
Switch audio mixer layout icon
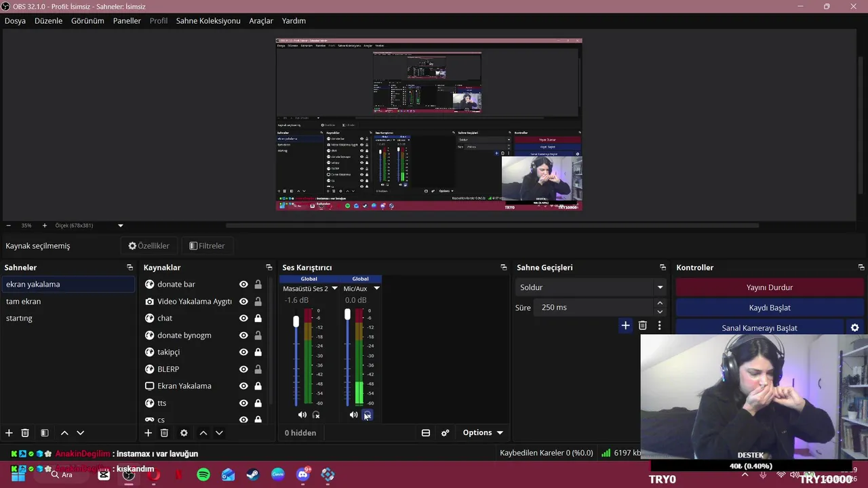pos(426,432)
